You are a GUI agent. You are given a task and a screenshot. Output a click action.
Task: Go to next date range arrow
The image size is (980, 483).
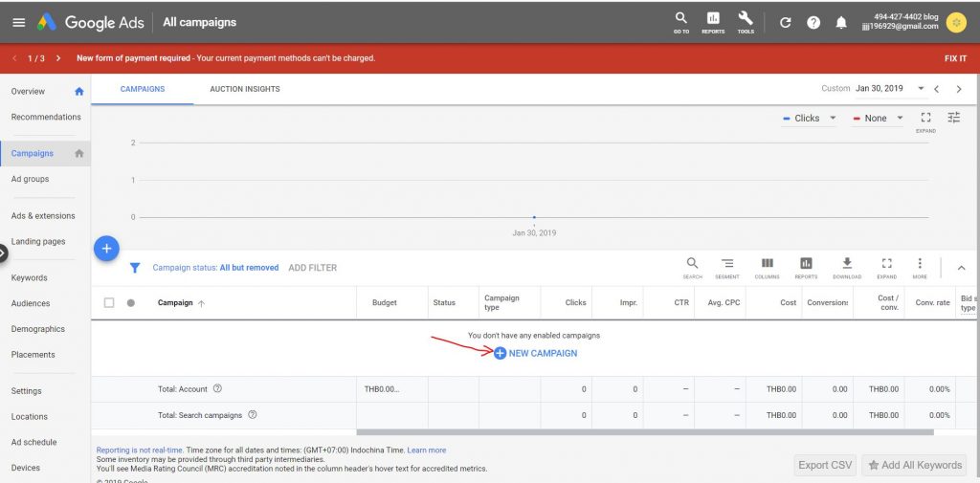959,89
